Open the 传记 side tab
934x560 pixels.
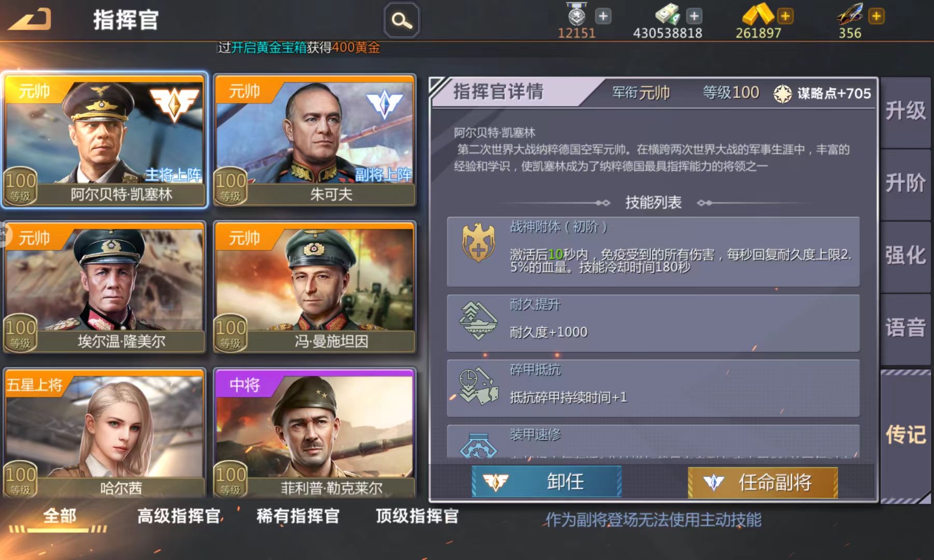[905, 435]
